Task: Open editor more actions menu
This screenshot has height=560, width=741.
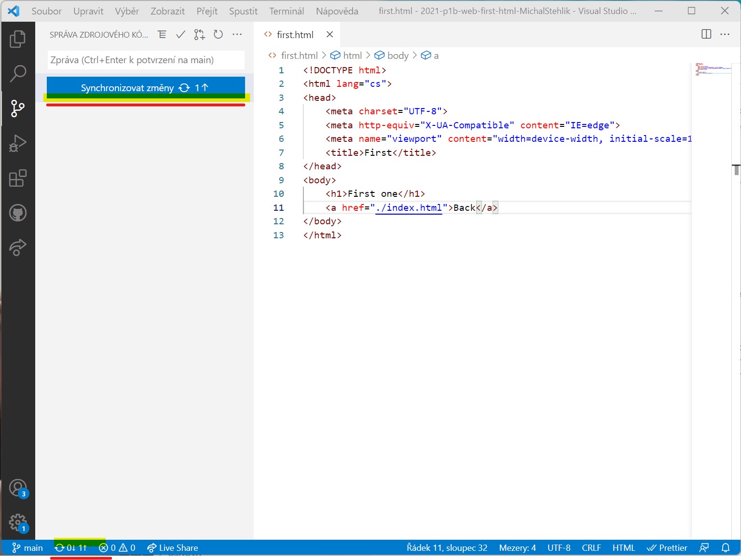Action: tap(725, 34)
